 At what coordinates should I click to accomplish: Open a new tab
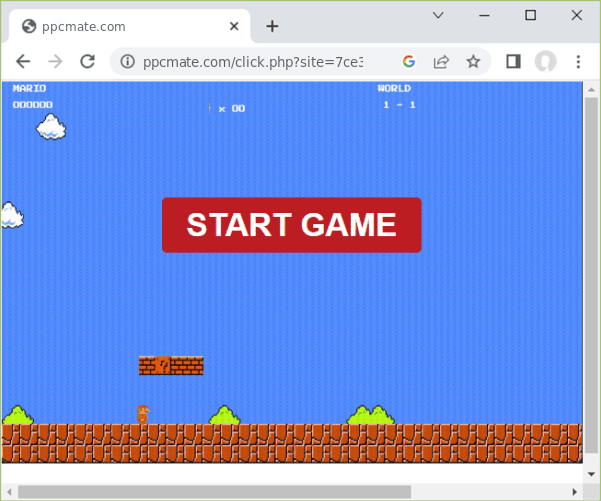coord(272,26)
